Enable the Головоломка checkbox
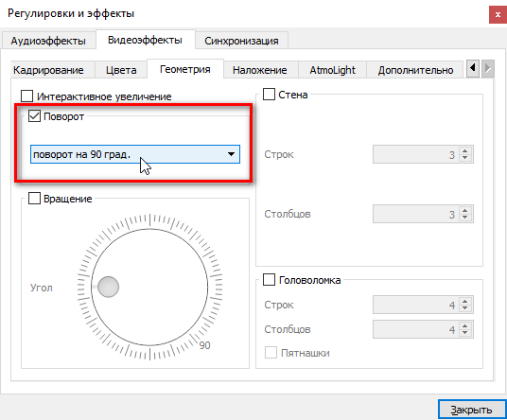The image size is (507, 420). click(269, 280)
